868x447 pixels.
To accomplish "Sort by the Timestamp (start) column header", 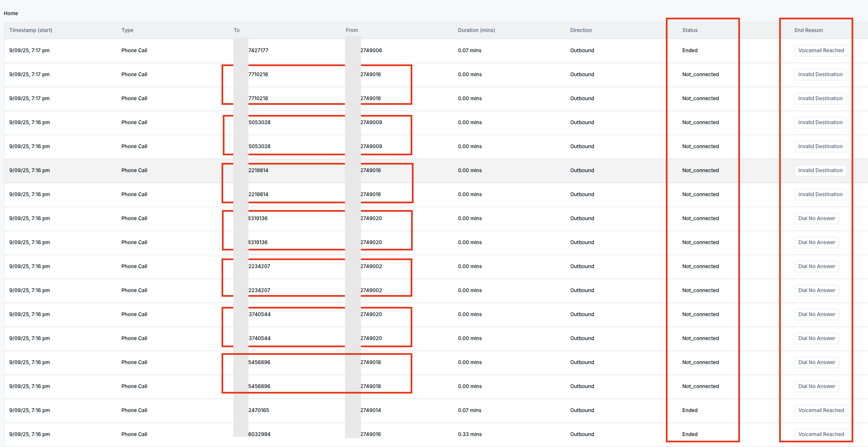I will click(x=31, y=30).
